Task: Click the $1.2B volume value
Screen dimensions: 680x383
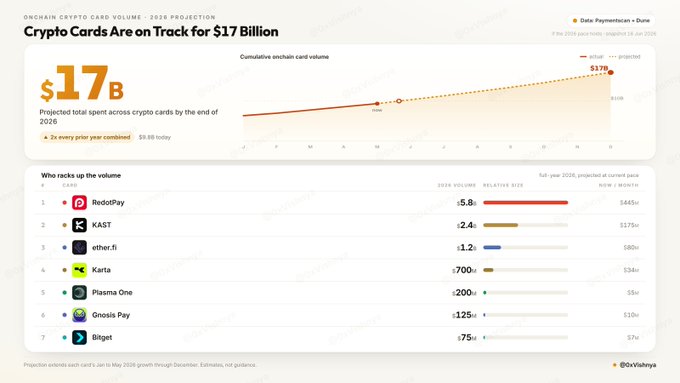Action: click(467, 248)
